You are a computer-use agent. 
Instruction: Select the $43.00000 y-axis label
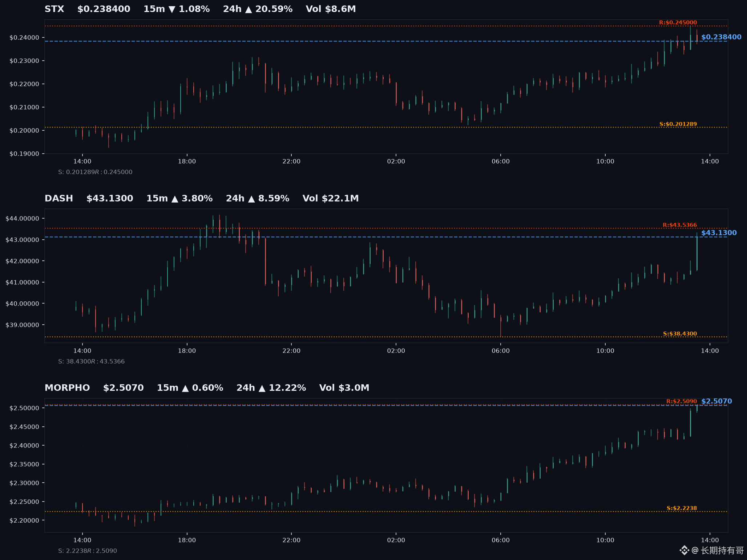(23, 240)
